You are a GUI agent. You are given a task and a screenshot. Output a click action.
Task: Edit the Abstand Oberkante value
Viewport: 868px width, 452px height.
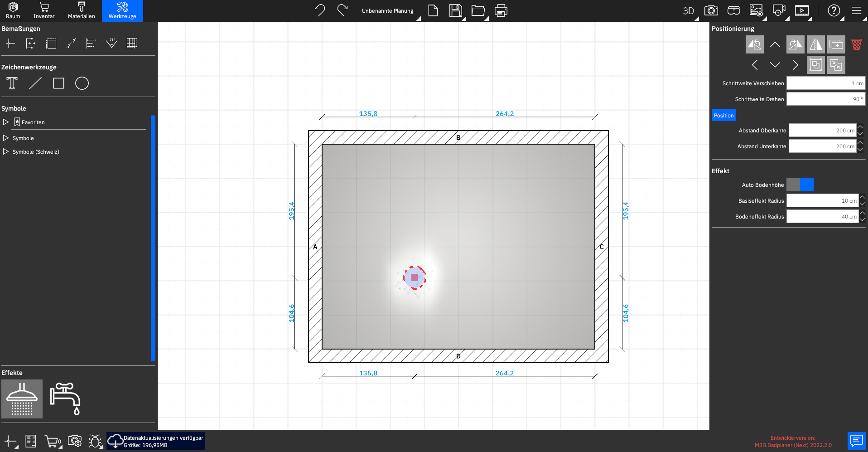click(822, 130)
